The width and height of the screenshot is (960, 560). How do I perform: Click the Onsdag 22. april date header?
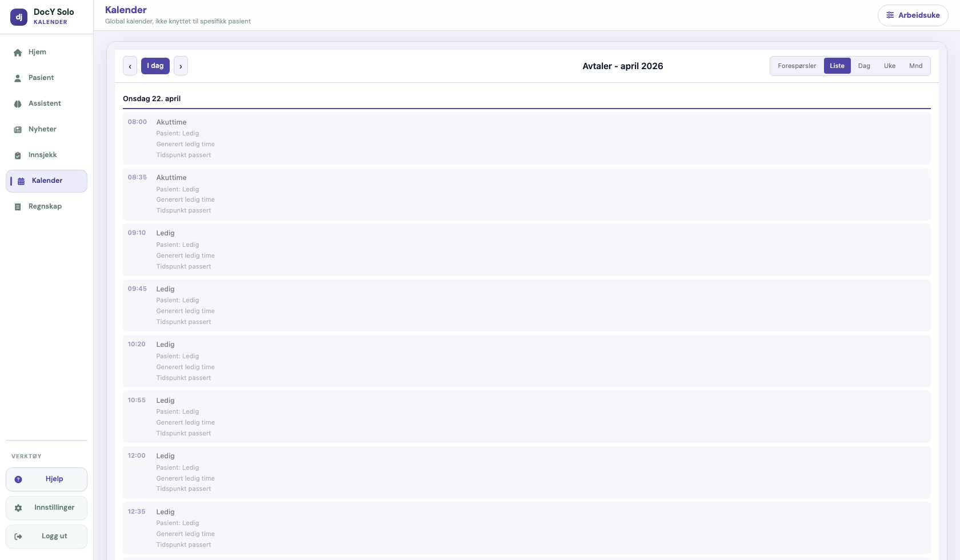point(151,99)
